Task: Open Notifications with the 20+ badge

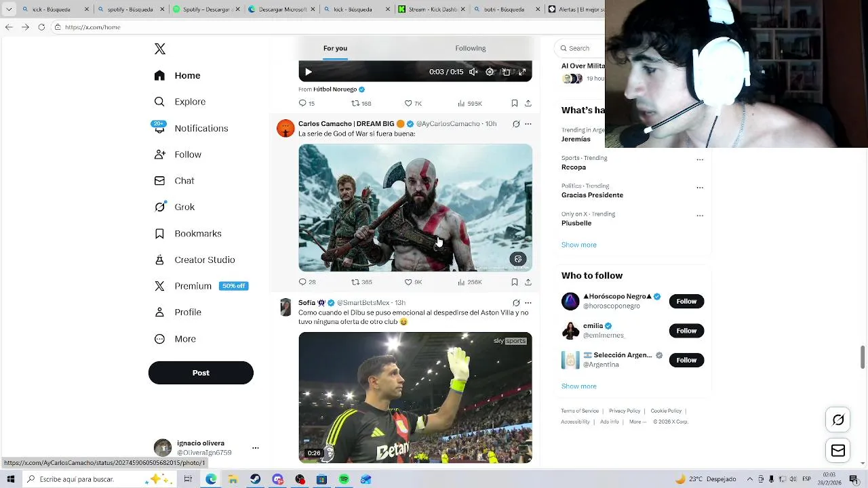Action: coord(191,128)
